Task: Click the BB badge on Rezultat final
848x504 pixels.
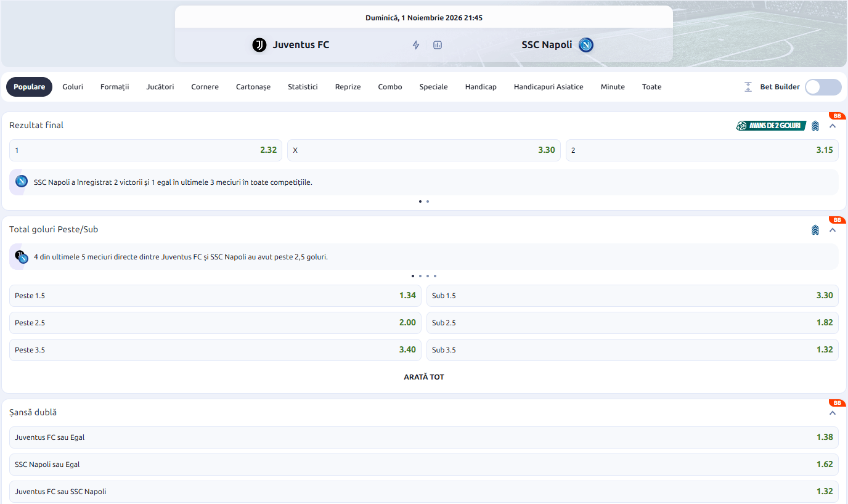Action: [837, 116]
